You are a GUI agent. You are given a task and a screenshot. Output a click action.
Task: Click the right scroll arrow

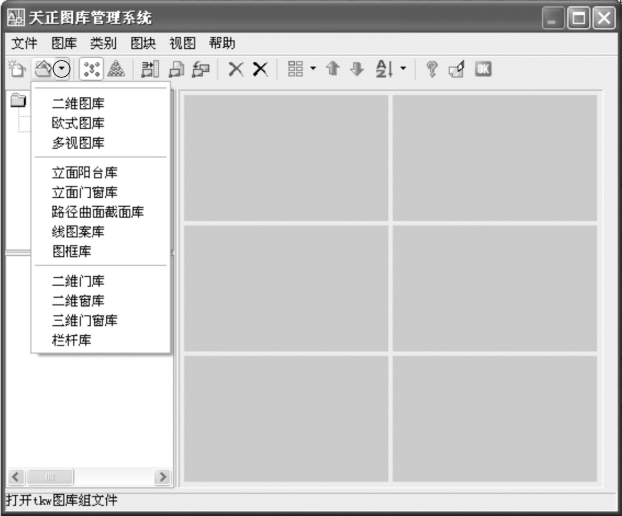click(163, 476)
